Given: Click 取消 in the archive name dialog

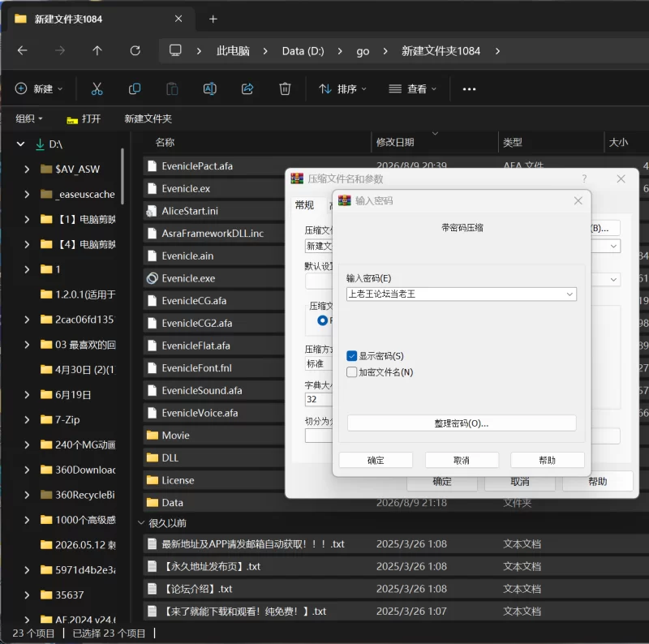Looking at the screenshot, I should 520,483.
